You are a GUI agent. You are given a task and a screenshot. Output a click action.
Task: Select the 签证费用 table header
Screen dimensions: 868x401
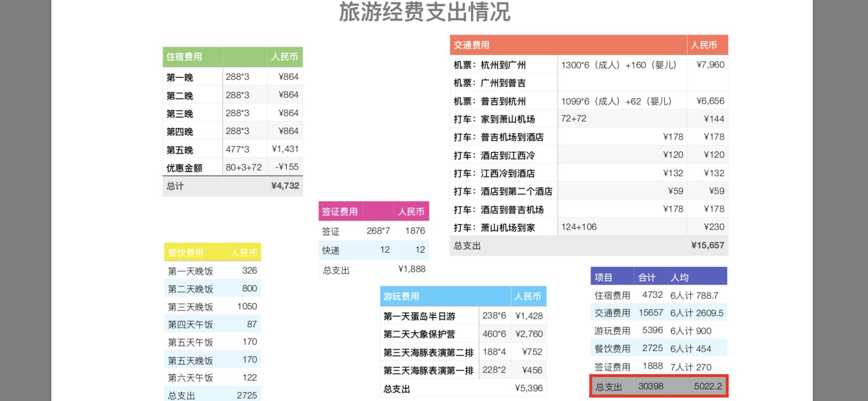click(340, 212)
